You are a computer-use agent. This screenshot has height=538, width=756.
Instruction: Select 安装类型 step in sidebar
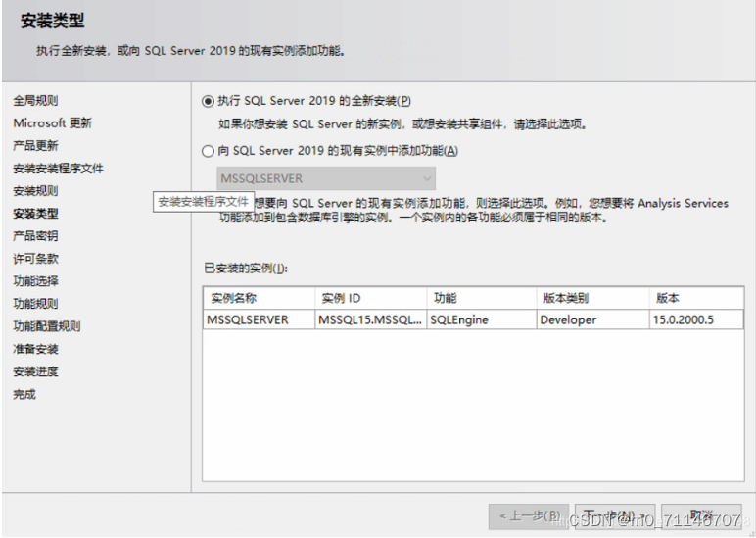click(35, 214)
